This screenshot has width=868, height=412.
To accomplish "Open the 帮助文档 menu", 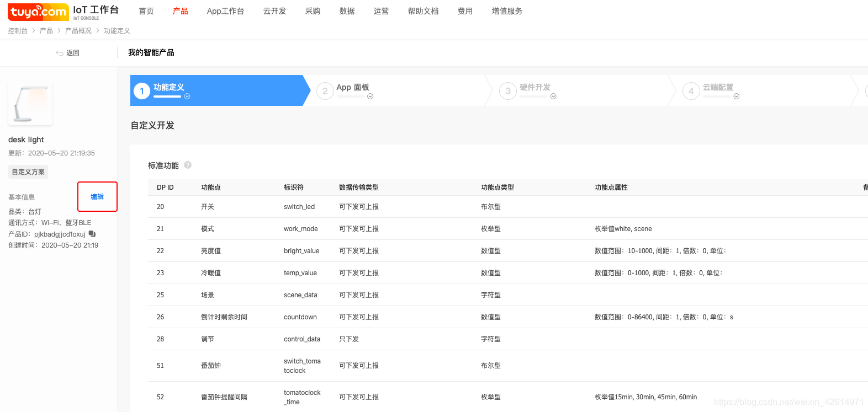I will click(423, 11).
